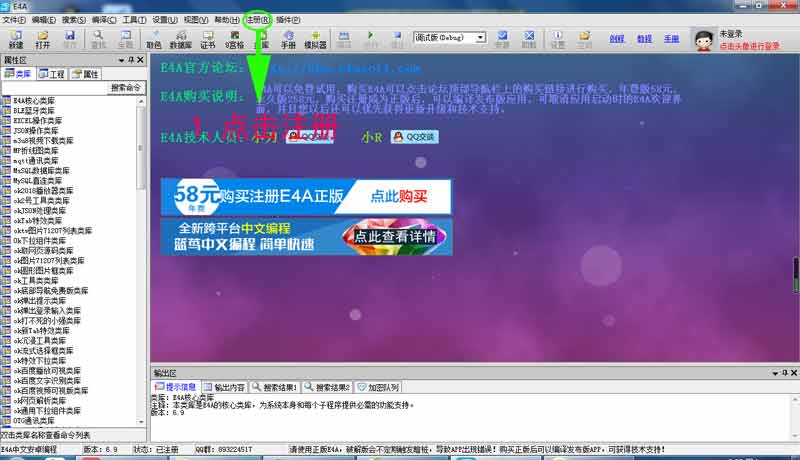This screenshot has height=460, width=800.
Task: Switch to the 搜索结果2 tab
Action: click(328, 387)
